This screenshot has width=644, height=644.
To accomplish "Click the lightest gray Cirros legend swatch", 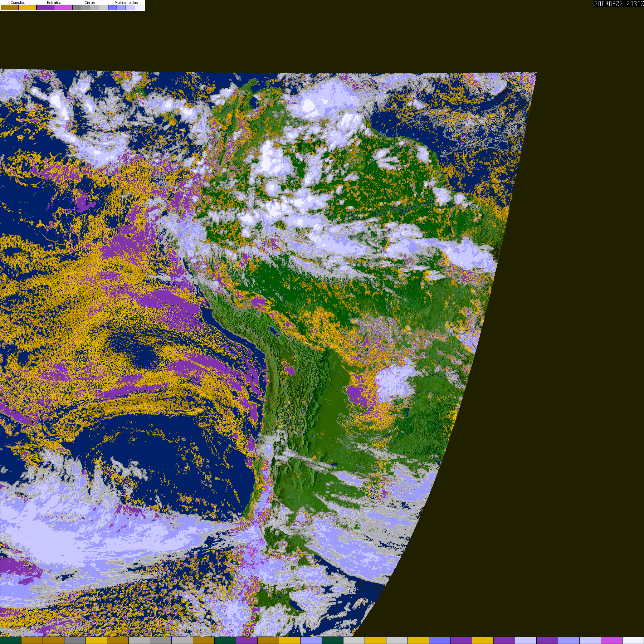I will coord(103,7).
